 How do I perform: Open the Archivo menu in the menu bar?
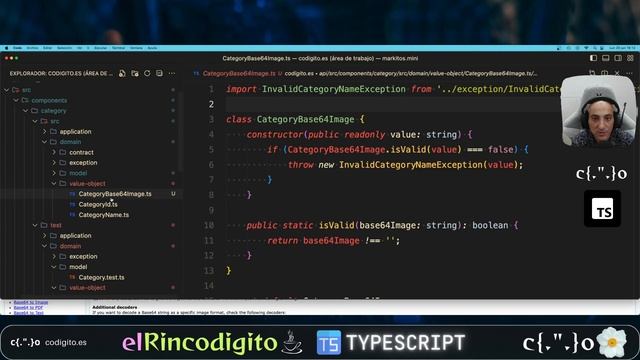32,48
